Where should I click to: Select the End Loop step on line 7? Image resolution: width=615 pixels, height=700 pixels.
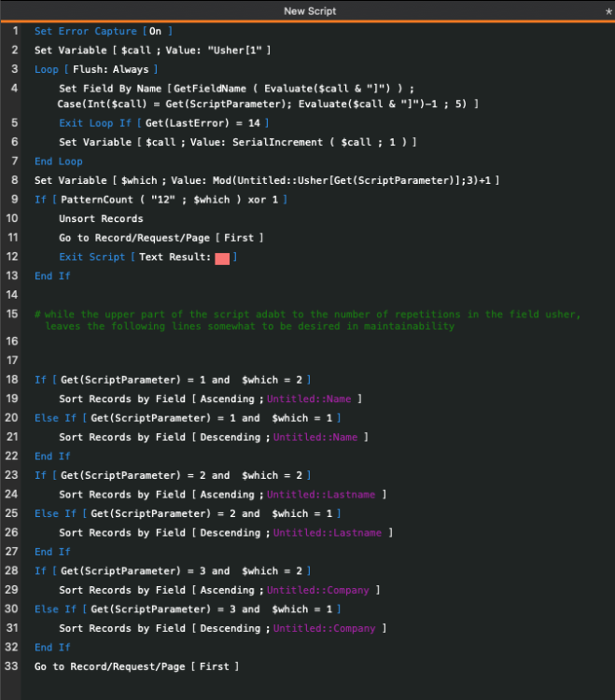point(58,161)
